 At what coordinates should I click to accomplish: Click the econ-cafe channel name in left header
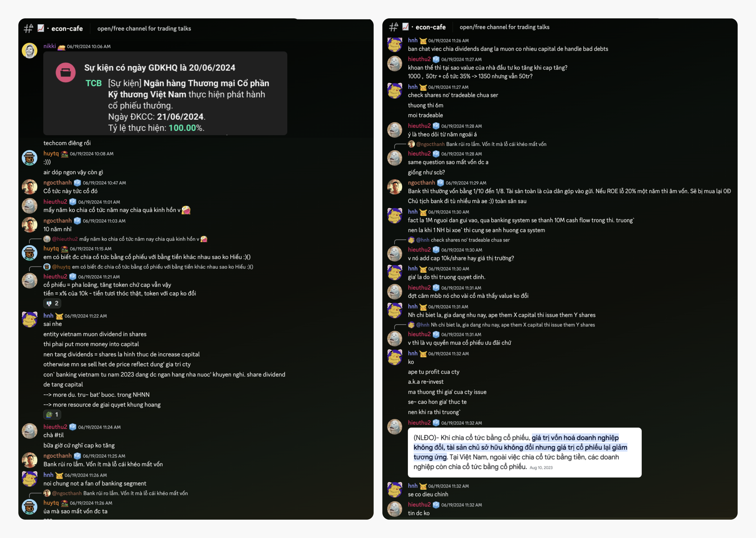[x=67, y=28]
